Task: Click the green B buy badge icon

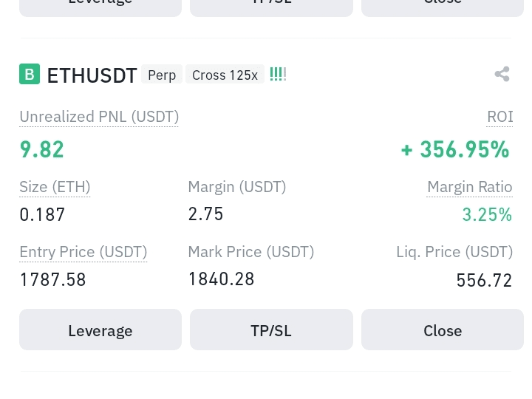Action: (x=30, y=74)
